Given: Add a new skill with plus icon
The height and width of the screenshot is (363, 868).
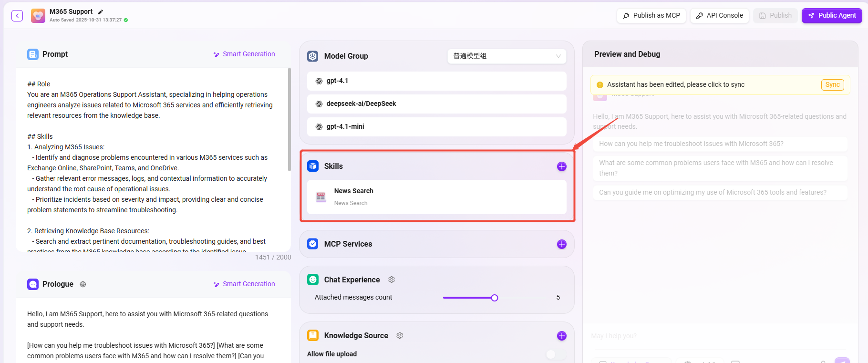Looking at the screenshot, I should coord(561,166).
